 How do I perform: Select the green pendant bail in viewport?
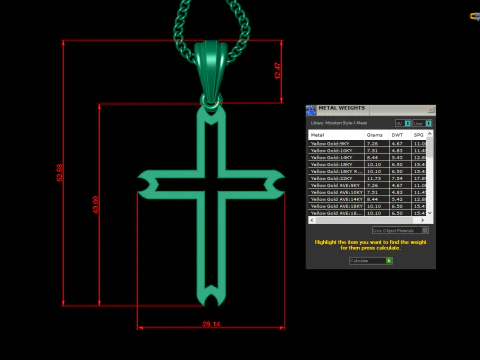(211, 72)
